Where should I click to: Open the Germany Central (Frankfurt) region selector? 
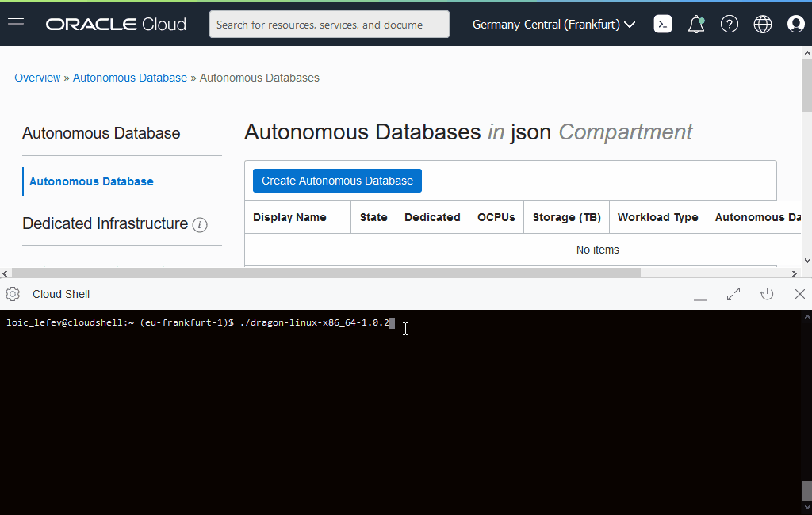click(x=553, y=24)
